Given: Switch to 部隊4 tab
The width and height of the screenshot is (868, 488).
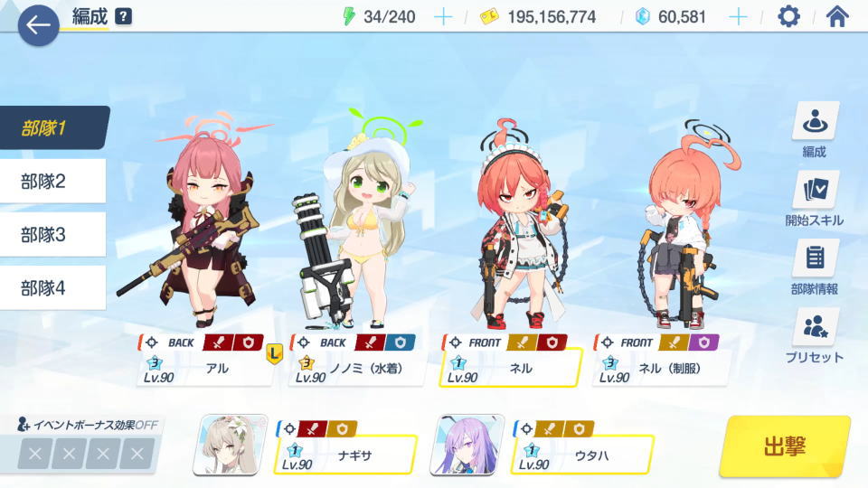Looking at the screenshot, I should point(52,287).
